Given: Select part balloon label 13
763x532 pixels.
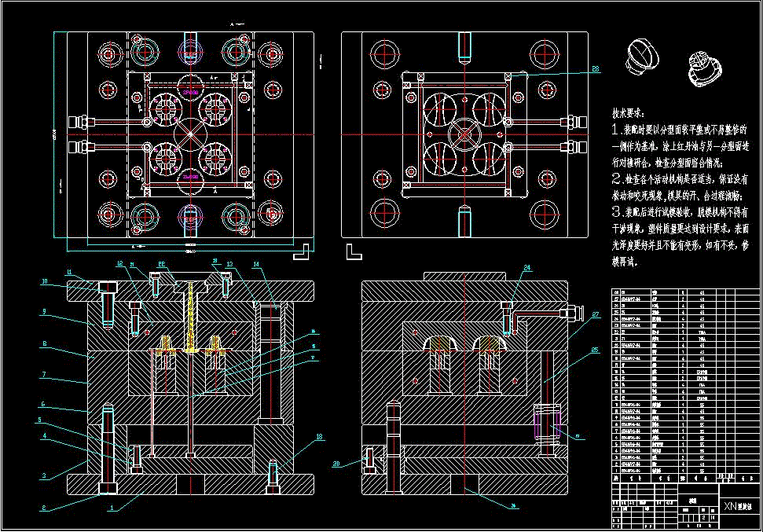Looking at the screenshot, I should tap(229, 264).
